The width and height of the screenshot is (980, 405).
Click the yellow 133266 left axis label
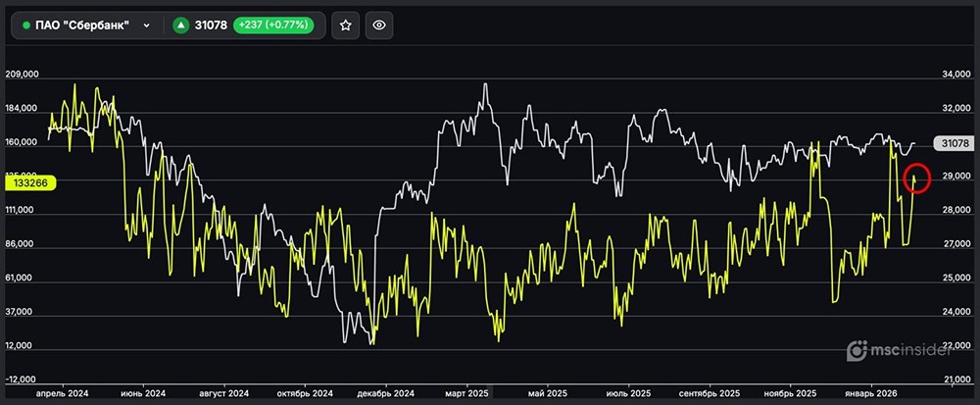[x=30, y=182]
